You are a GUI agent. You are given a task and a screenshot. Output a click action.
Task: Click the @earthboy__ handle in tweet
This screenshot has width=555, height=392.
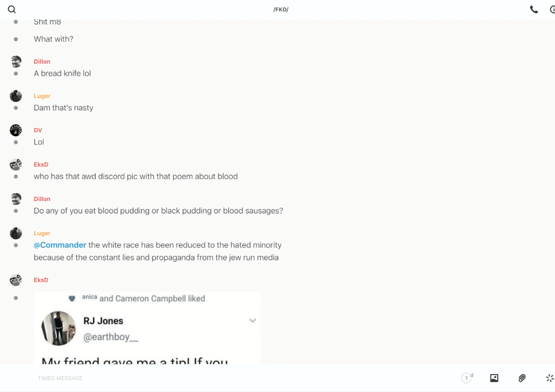pyautogui.click(x=110, y=337)
